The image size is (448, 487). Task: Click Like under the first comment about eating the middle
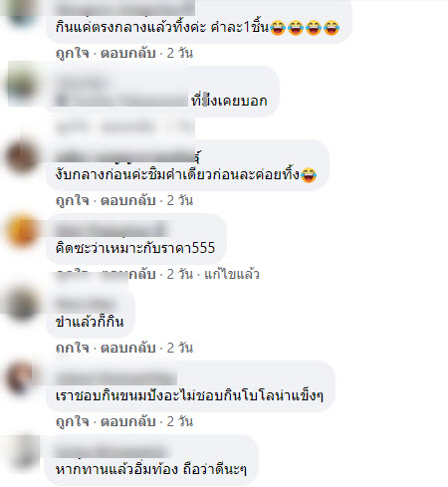(73, 53)
